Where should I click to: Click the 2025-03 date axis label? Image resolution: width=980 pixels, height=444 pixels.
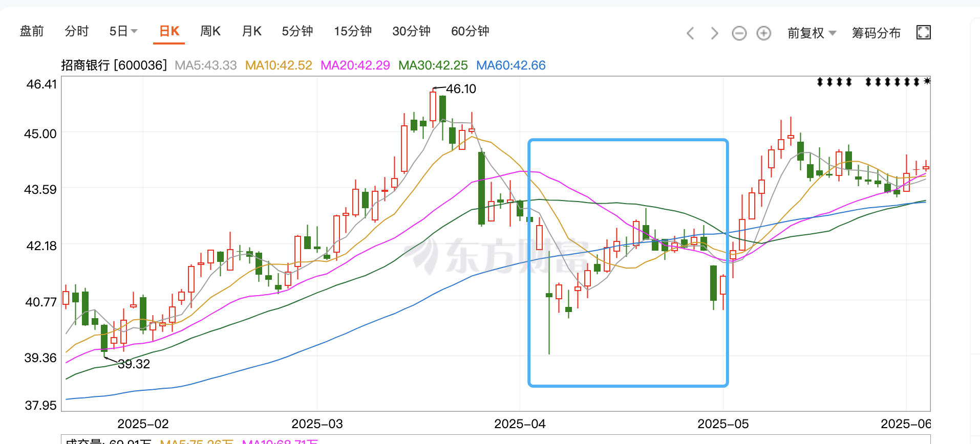point(317,424)
